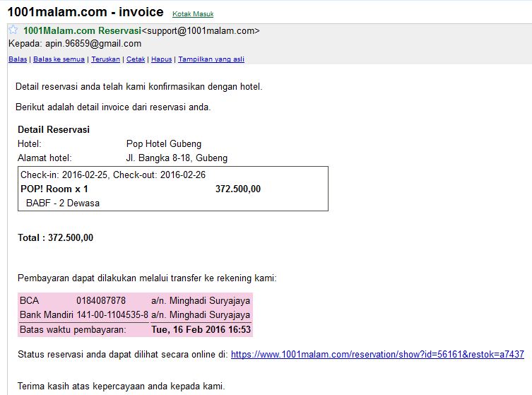
Task: Delete the email via Hapus link
Action: click(x=162, y=59)
